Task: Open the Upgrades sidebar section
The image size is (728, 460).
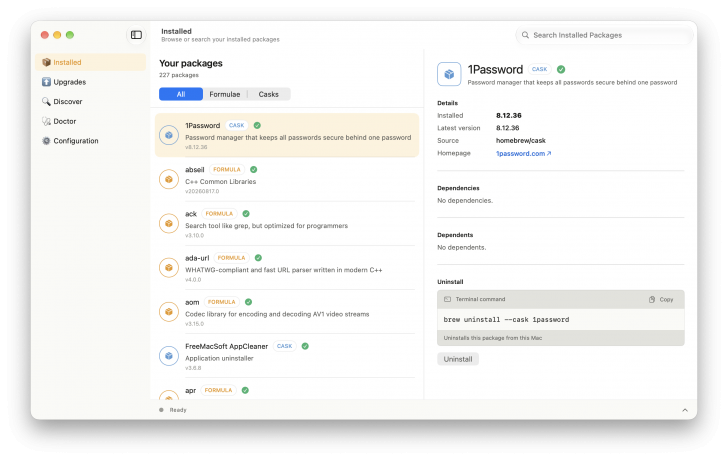Action: pyautogui.click(x=90, y=82)
